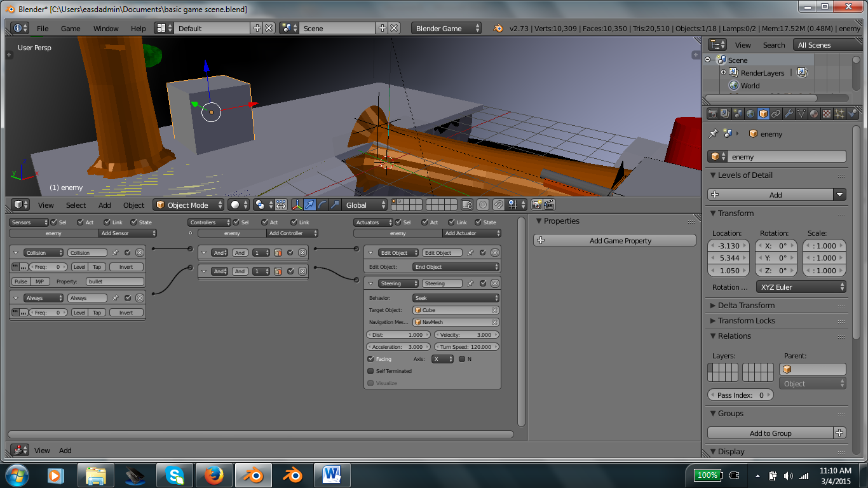Toggle lock camera to layers icon

point(467,205)
